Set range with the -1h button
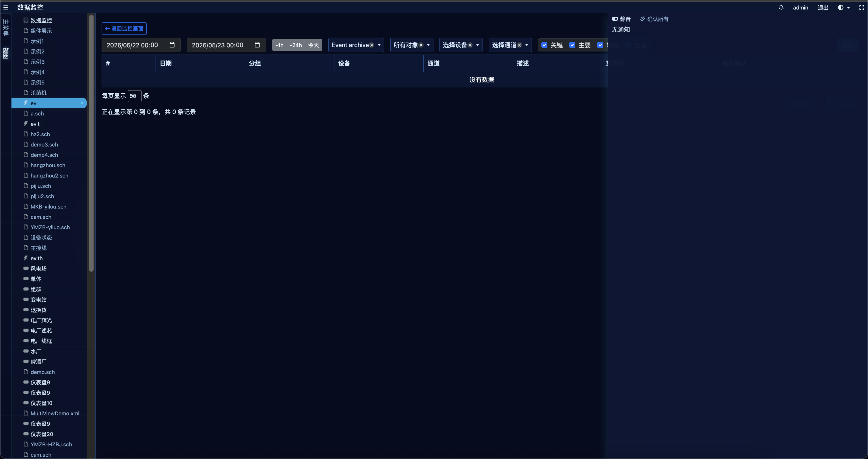The height and width of the screenshot is (459, 868). [x=279, y=45]
